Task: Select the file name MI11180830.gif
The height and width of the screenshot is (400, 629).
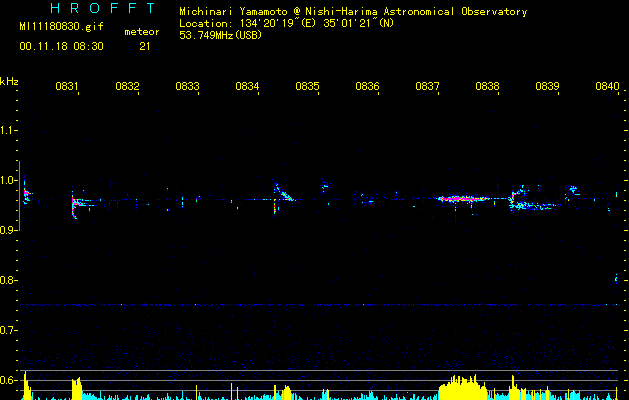Action: [x=61, y=27]
